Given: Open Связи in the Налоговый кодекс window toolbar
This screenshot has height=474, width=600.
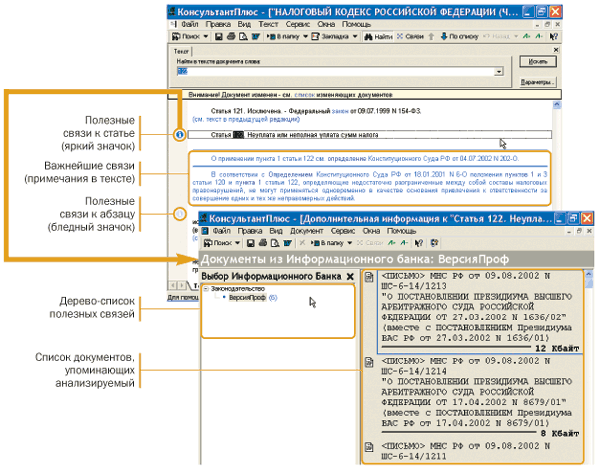Looking at the screenshot, I should pos(410,36).
